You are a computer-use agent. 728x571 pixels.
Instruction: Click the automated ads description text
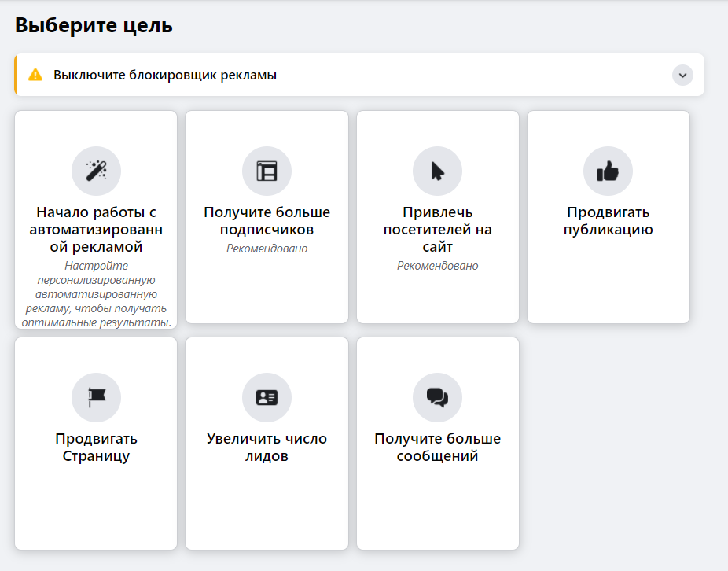click(96, 294)
